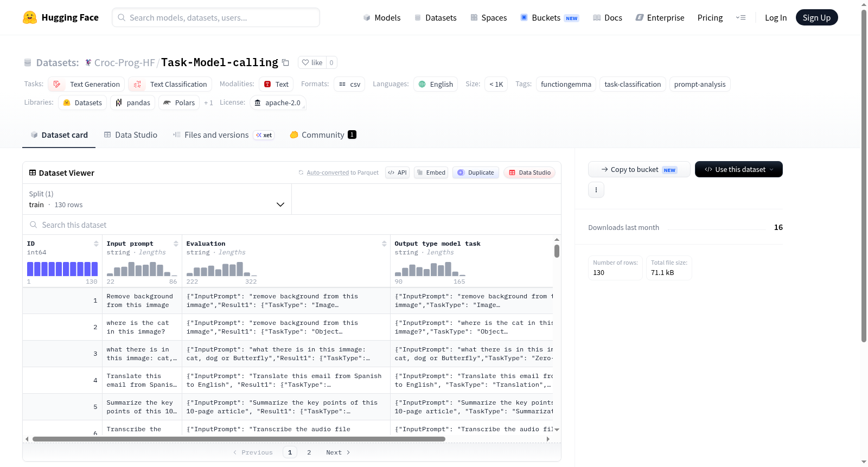This screenshot has height=467, width=868.
Task: Select the Text modality tag
Action: 276,84
